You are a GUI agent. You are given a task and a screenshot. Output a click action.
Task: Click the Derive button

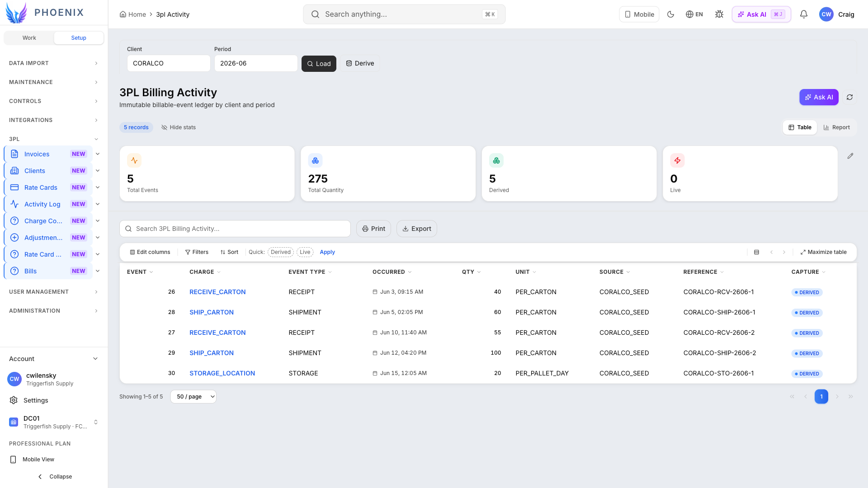click(360, 64)
